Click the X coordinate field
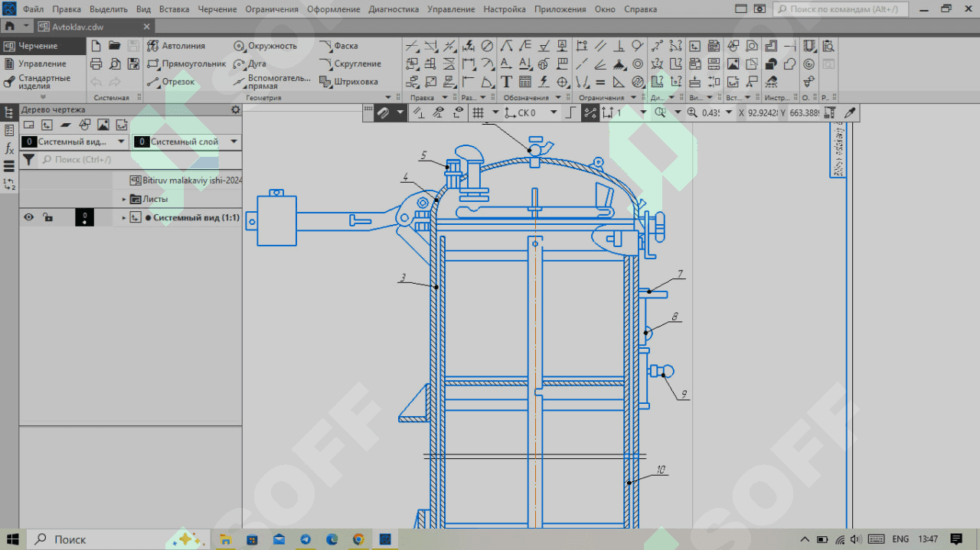 (762, 112)
